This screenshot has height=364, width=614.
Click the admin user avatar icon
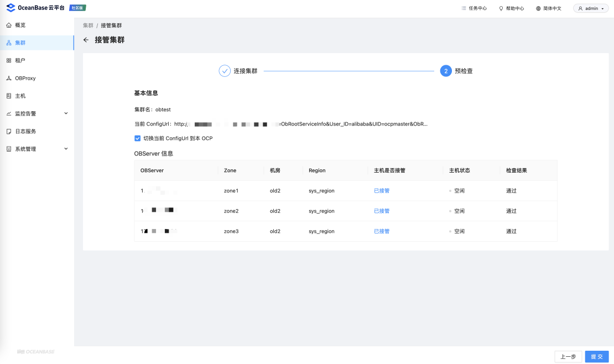pos(580,8)
